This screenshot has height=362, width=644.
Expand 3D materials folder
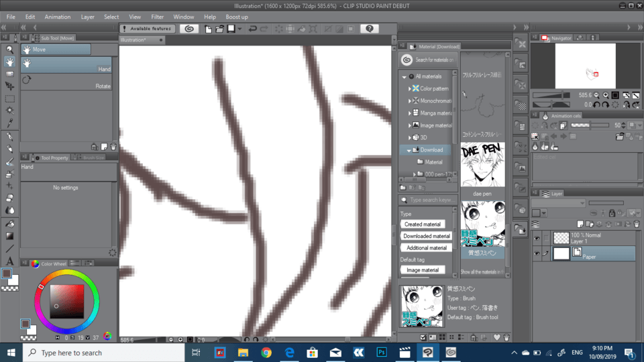click(409, 138)
